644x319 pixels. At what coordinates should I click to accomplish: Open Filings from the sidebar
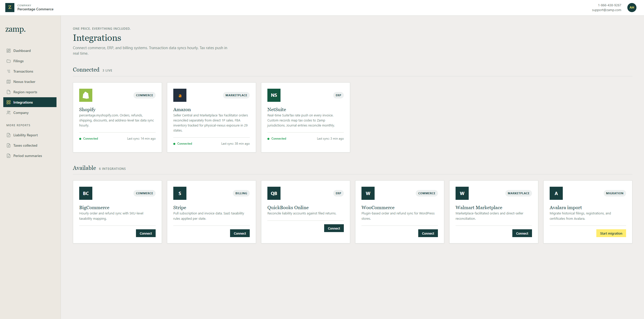coord(18,61)
